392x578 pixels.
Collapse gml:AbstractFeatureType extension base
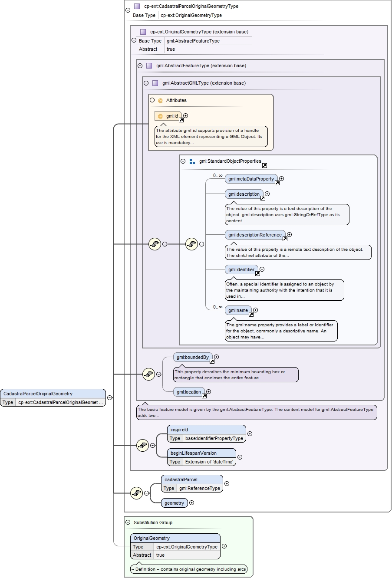[x=140, y=66]
